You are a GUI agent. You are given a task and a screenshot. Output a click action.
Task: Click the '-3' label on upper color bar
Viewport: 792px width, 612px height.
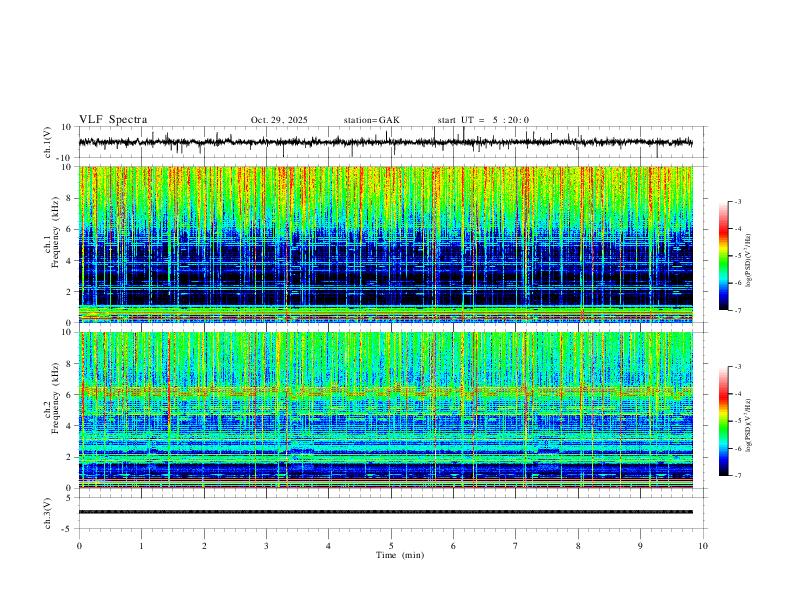(737, 202)
